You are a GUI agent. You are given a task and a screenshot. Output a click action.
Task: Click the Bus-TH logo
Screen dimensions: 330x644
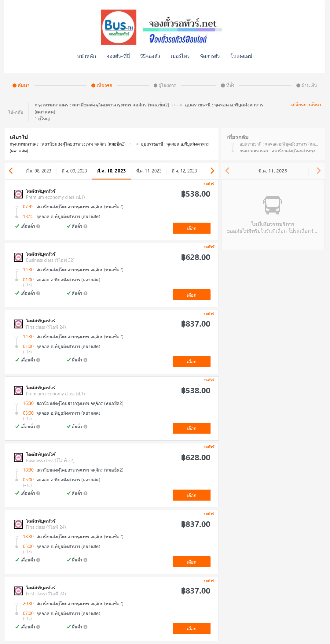[x=119, y=27]
